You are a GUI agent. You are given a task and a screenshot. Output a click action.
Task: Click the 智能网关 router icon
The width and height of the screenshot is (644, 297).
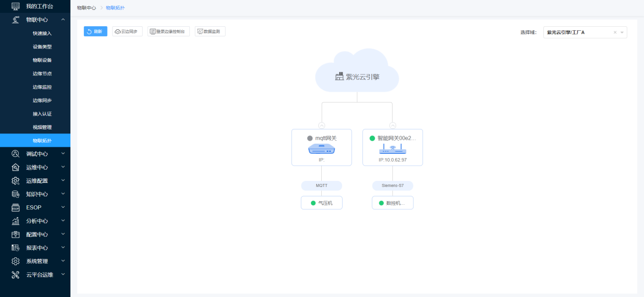[x=393, y=149]
